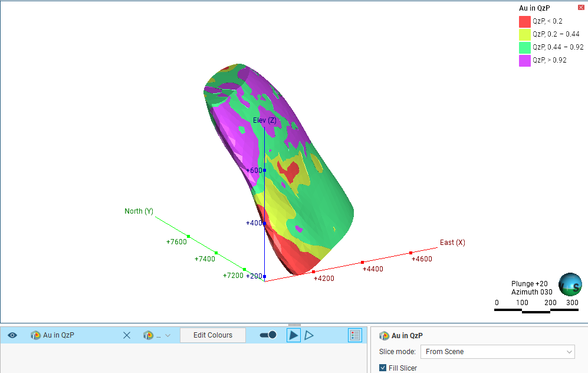Click the compass orientation ball
Image resolution: width=588 pixels, height=373 pixels.
570,284
